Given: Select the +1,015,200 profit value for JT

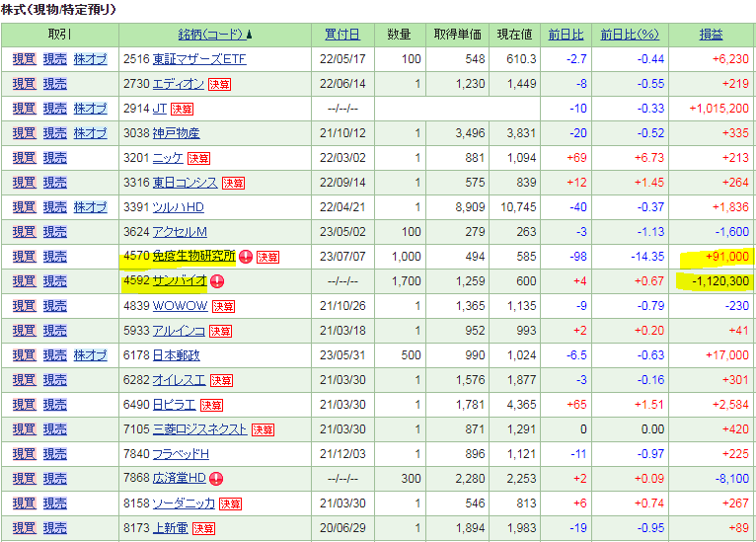Looking at the screenshot, I should pos(718,109).
